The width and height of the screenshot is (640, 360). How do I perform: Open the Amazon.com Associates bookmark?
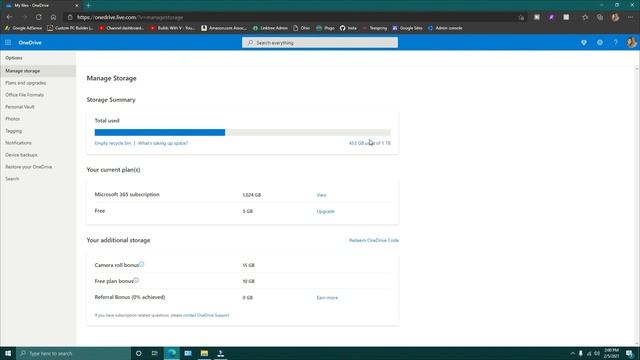pyautogui.click(x=224, y=28)
